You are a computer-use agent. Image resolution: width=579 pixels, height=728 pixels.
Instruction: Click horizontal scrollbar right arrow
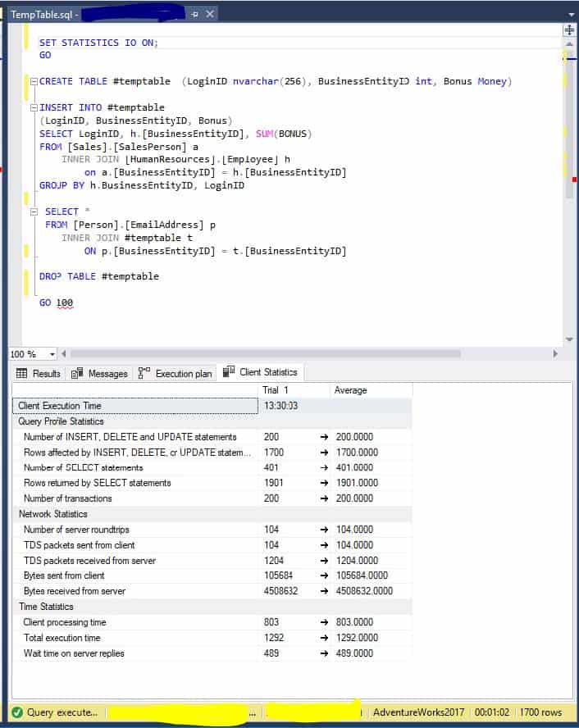[555, 354]
